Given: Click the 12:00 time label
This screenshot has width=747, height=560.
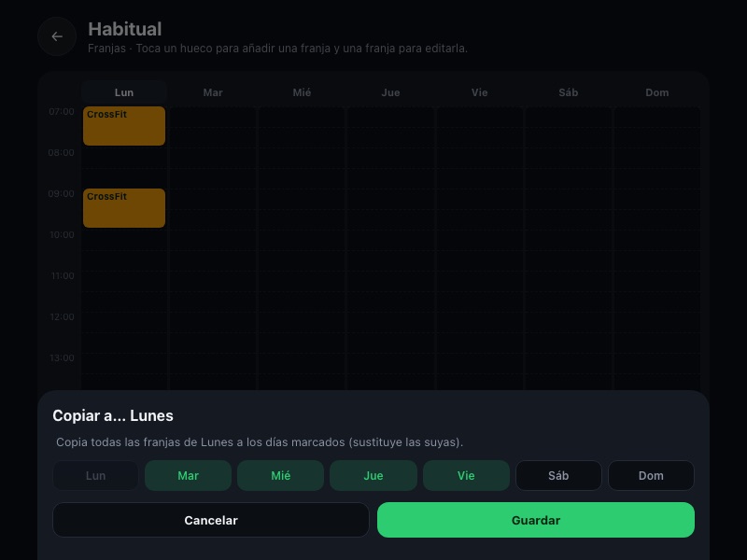Looking at the screenshot, I should [63, 316].
